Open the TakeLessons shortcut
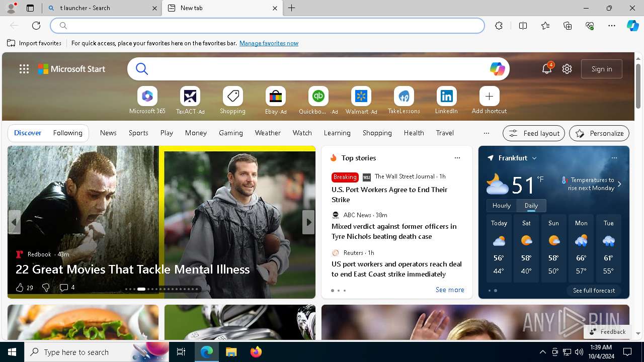Image resolution: width=644 pixels, height=362 pixels. (x=404, y=101)
